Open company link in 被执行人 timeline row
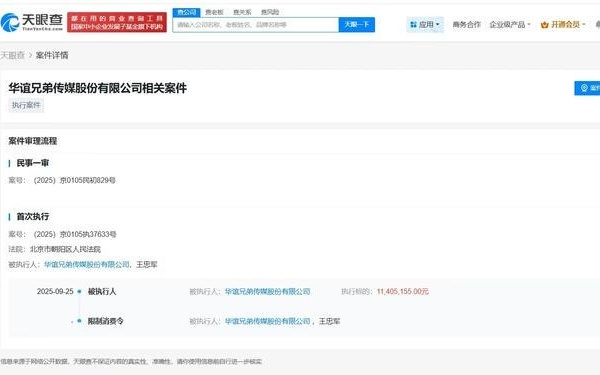 click(267, 292)
